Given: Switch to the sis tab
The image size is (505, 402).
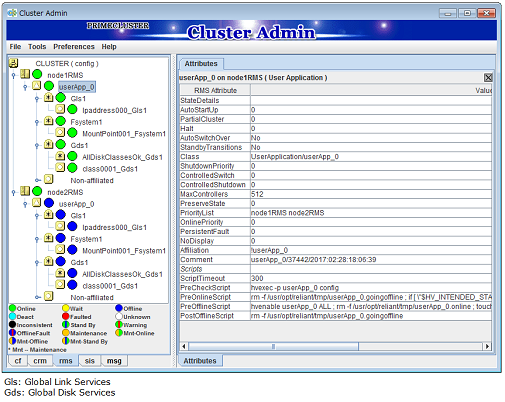Looking at the screenshot, I should click(90, 361).
